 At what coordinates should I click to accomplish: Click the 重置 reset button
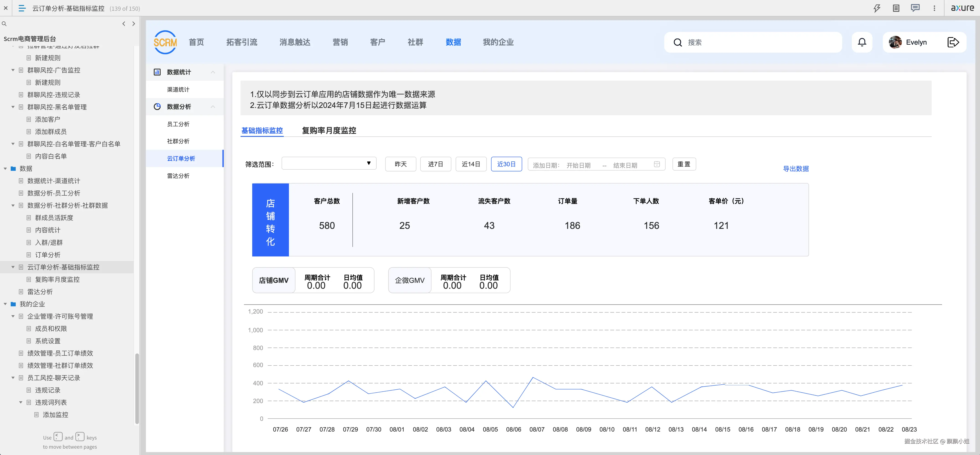tap(684, 164)
